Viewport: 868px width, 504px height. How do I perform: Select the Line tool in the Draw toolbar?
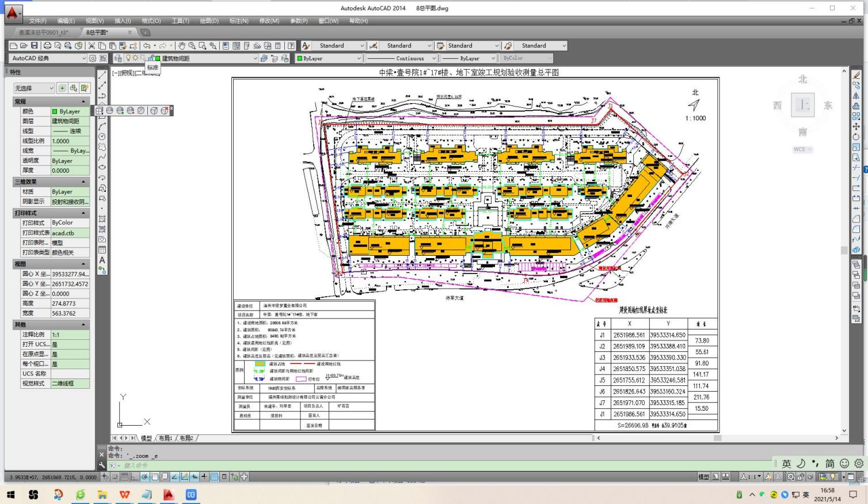point(102,75)
